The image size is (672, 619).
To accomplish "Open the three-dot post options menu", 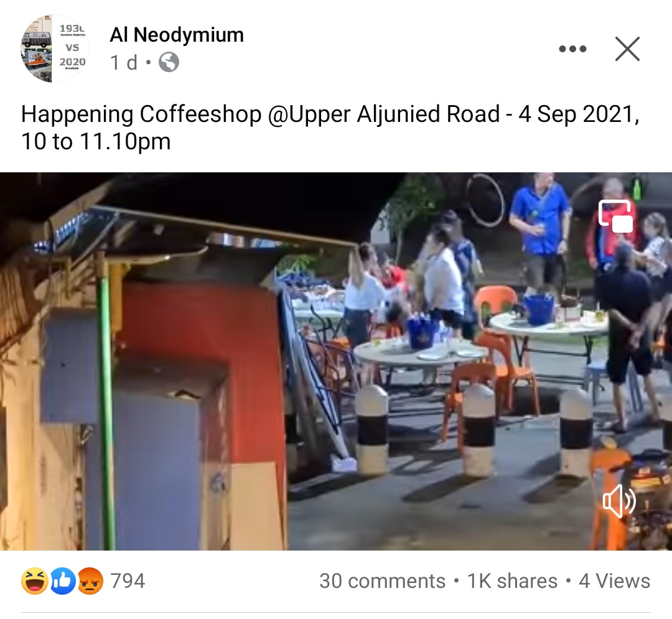I will coord(572,49).
